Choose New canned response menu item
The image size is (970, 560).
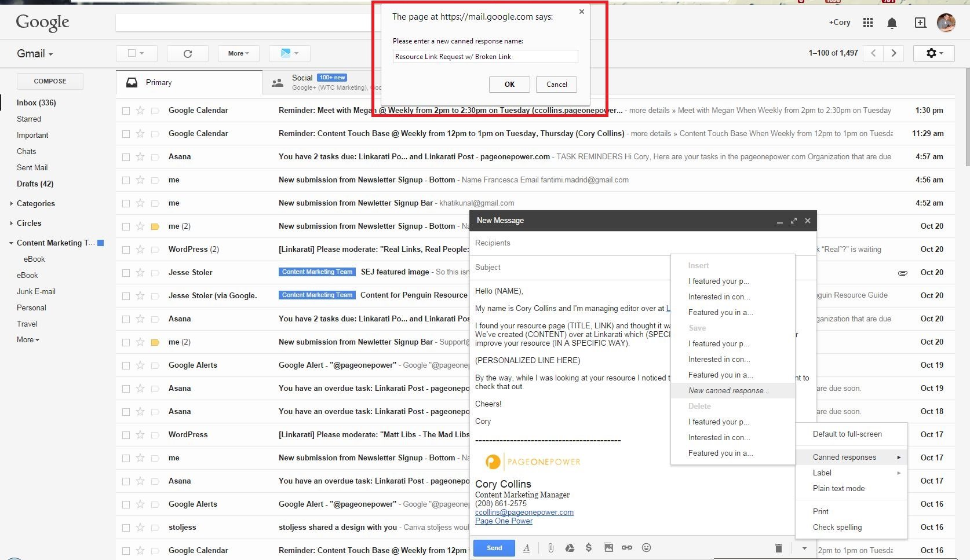(x=728, y=391)
